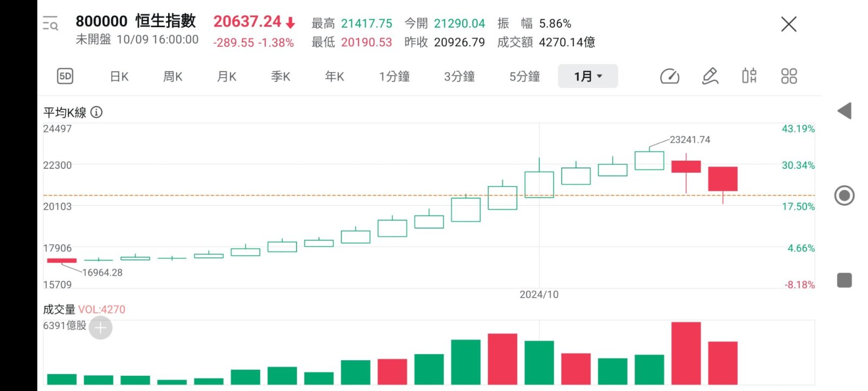The width and height of the screenshot is (868, 391).
Task: Tap the 6391億股 volume scale label
Action: coord(65,325)
